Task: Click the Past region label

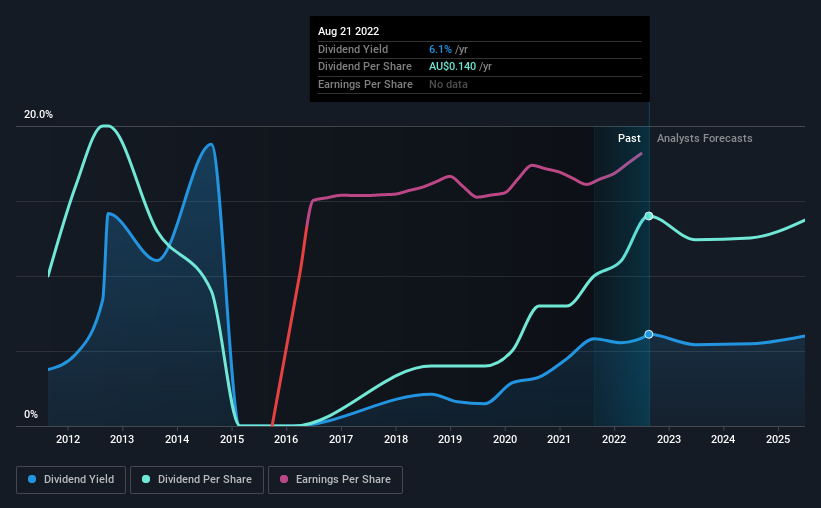Action: tap(629, 138)
